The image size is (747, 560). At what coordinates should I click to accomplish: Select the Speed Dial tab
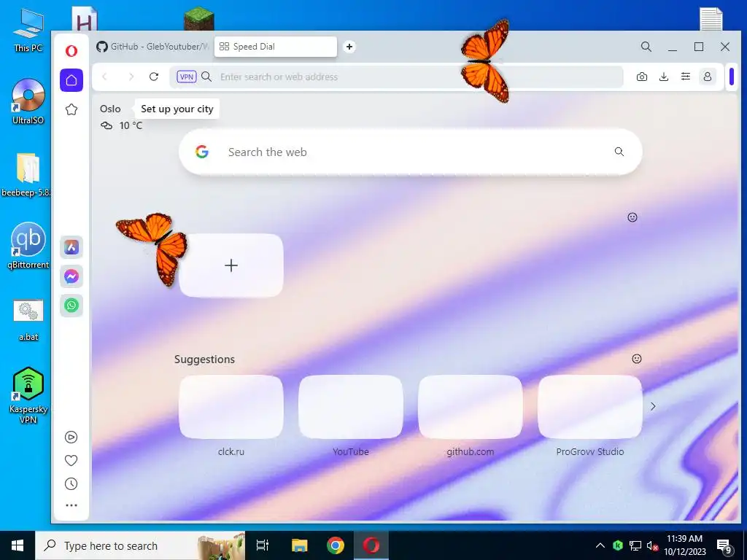[275, 47]
